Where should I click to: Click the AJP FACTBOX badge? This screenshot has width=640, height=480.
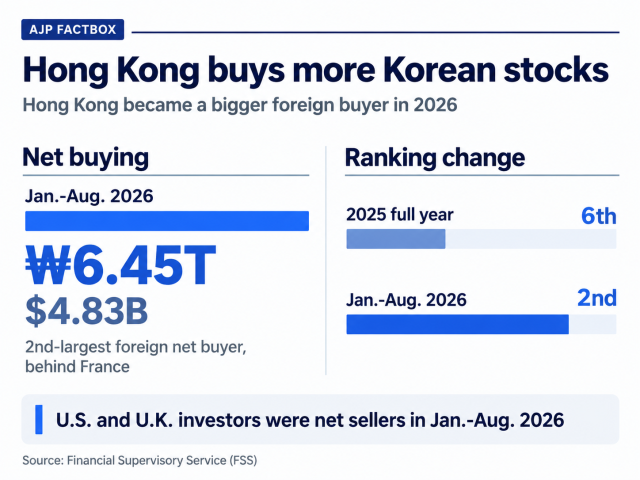click(x=73, y=29)
